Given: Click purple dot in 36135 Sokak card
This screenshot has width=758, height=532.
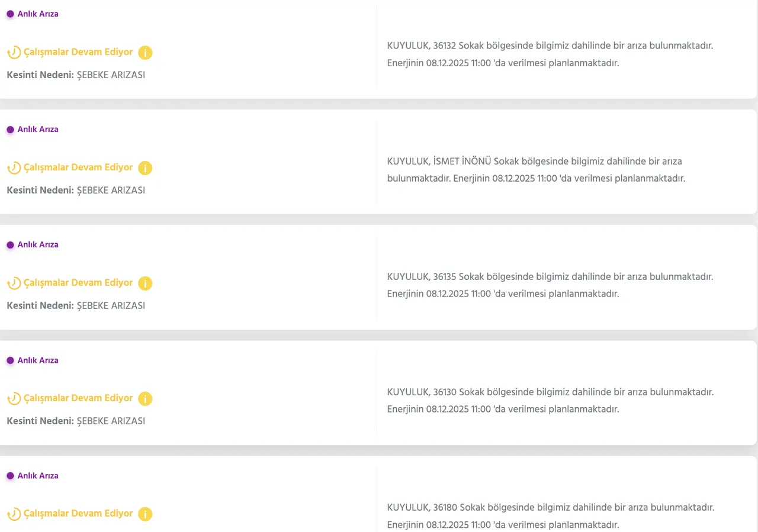Looking at the screenshot, I should click(10, 245).
